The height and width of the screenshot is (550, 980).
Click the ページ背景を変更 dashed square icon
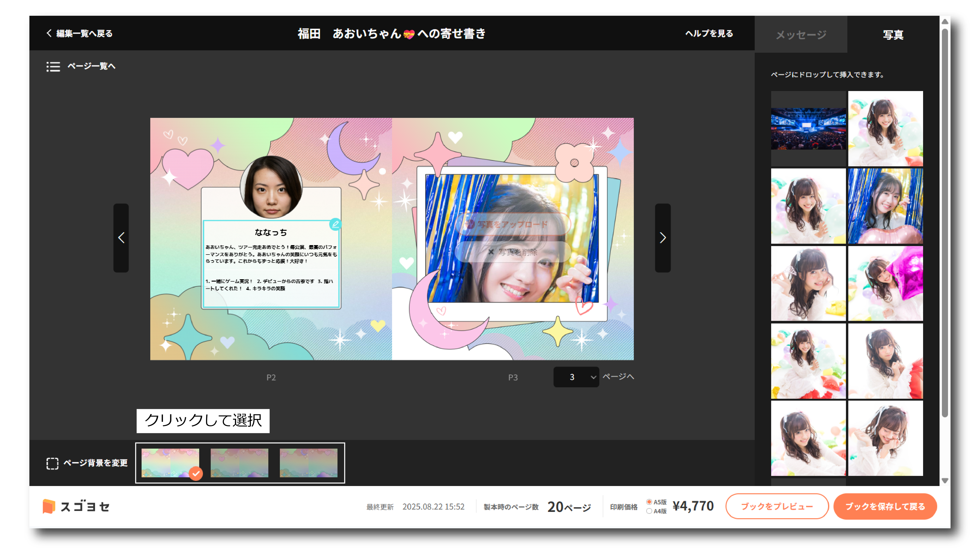pyautogui.click(x=52, y=463)
